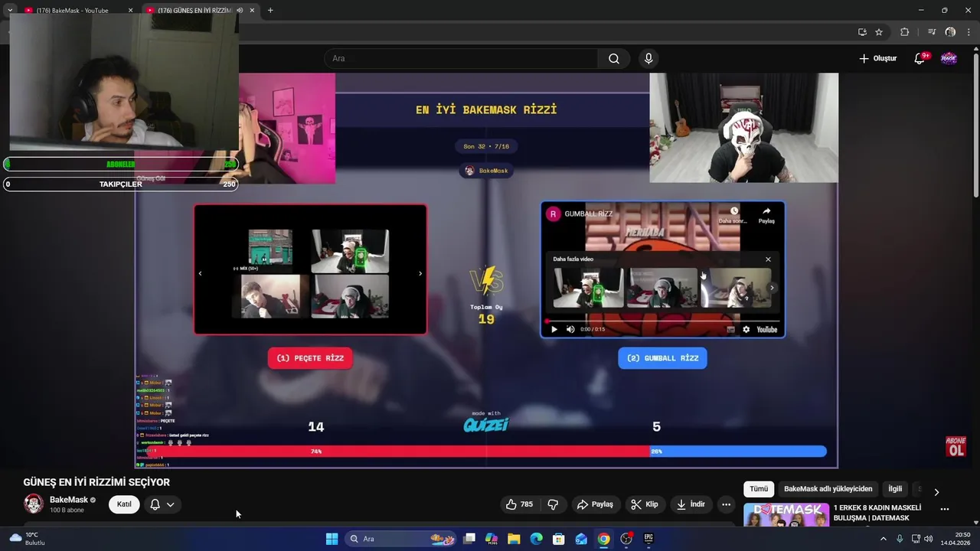Show hidden system tray icons chevron

click(883, 539)
